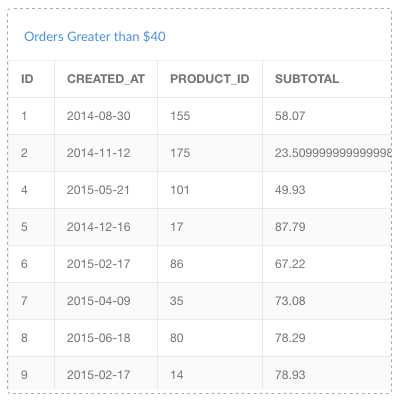This screenshot has width=401, height=402.
Task: Select the date 2014-12-16
Action: (99, 227)
